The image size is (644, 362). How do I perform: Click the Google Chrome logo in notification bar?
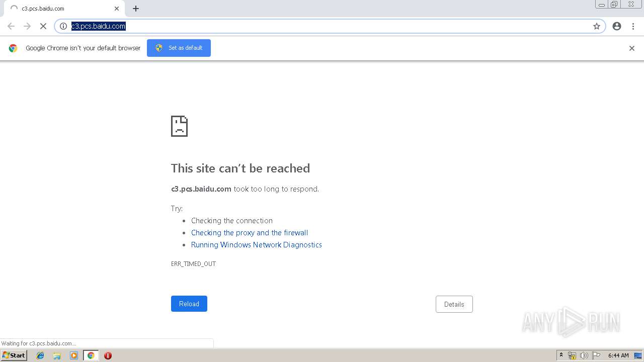click(x=13, y=48)
